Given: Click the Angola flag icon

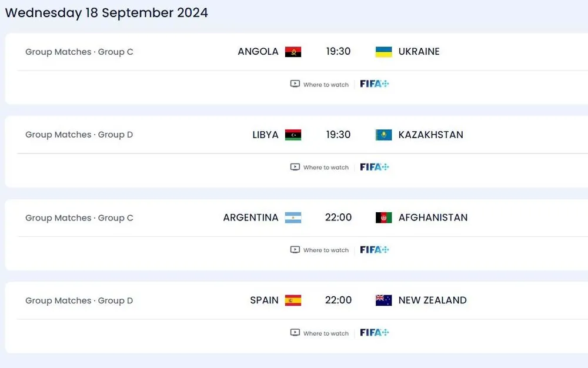Looking at the screenshot, I should (293, 52).
